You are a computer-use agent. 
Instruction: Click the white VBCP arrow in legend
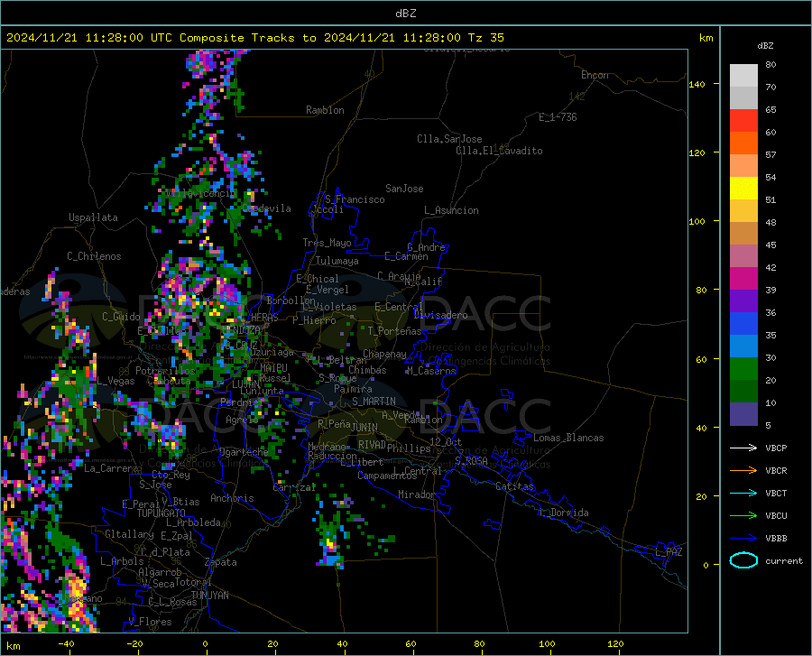[x=743, y=448]
